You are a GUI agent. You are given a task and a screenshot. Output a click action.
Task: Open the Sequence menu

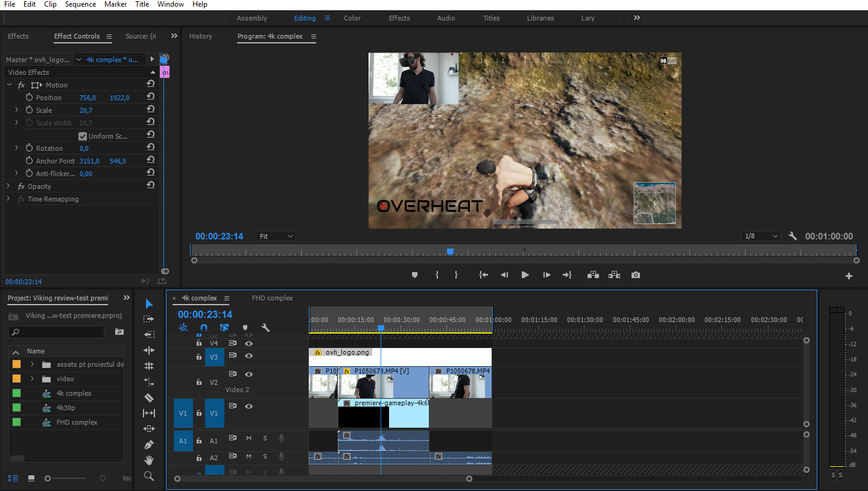[x=80, y=4]
